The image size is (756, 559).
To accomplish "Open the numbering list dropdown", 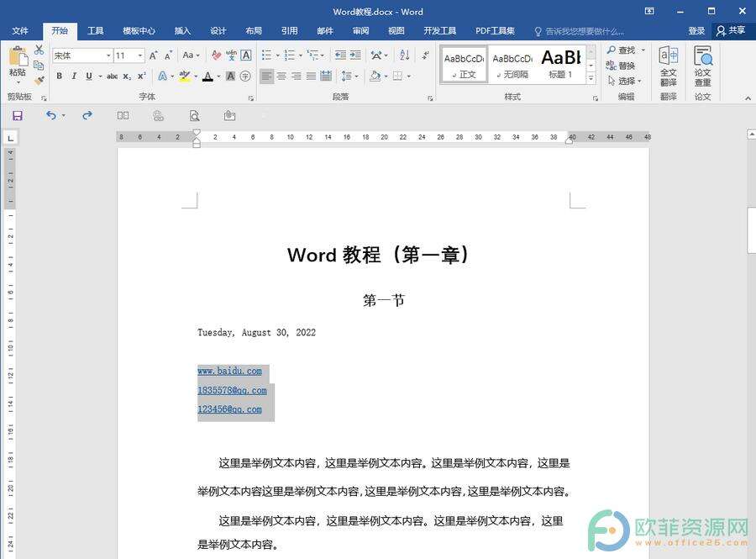I will tap(301, 55).
